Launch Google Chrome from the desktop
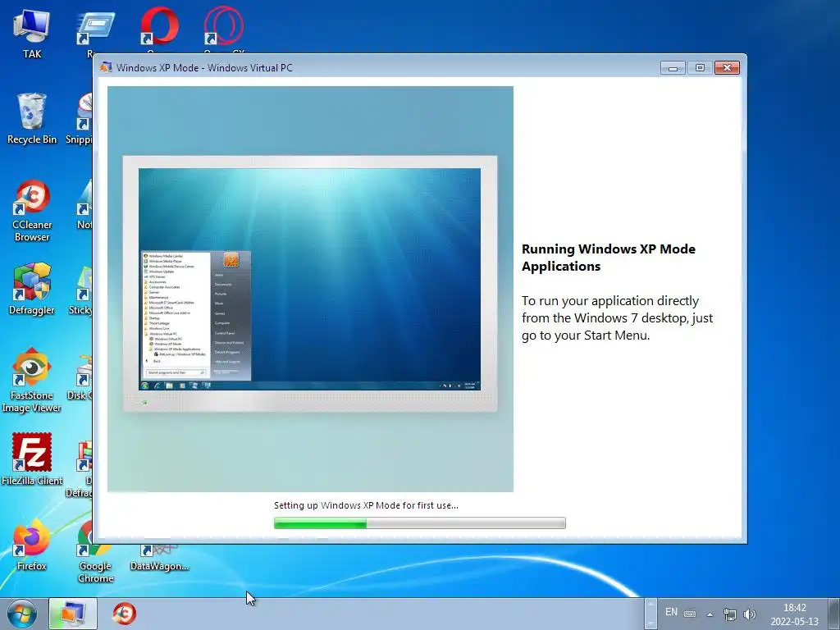The width and height of the screenshot is (840, 630). tap(95, 552)
